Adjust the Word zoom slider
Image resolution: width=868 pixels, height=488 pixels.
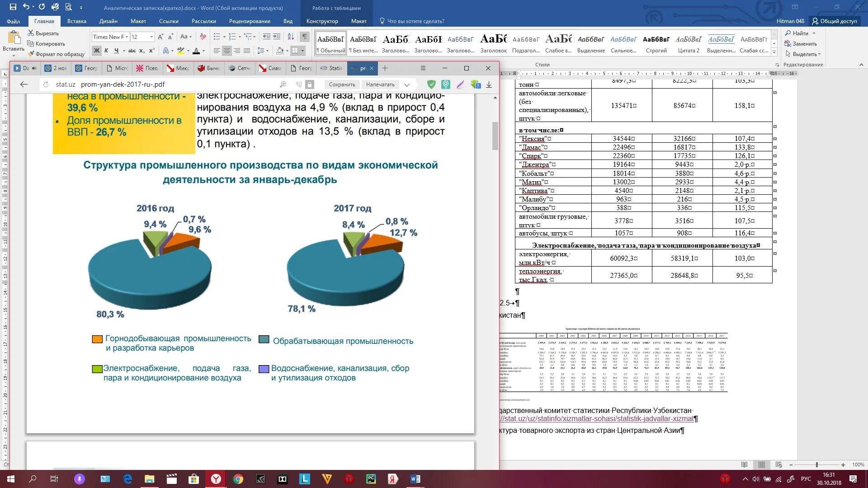816,465
